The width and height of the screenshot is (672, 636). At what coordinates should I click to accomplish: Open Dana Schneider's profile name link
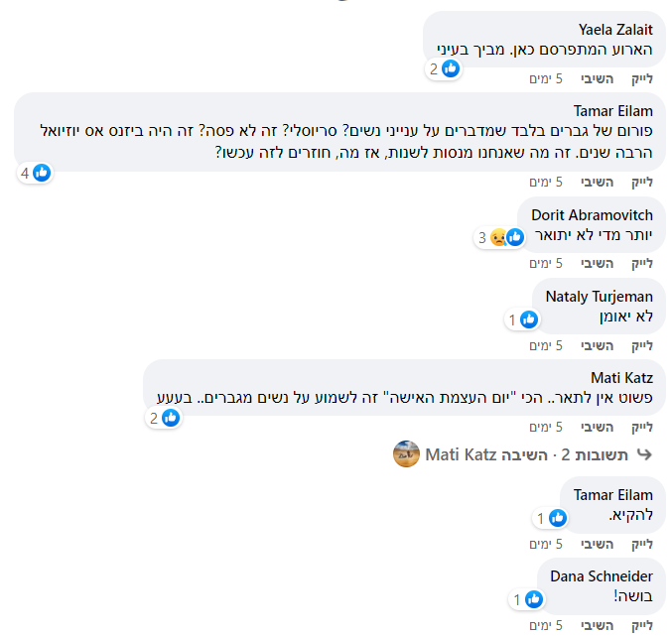click(x=602, y=576)
